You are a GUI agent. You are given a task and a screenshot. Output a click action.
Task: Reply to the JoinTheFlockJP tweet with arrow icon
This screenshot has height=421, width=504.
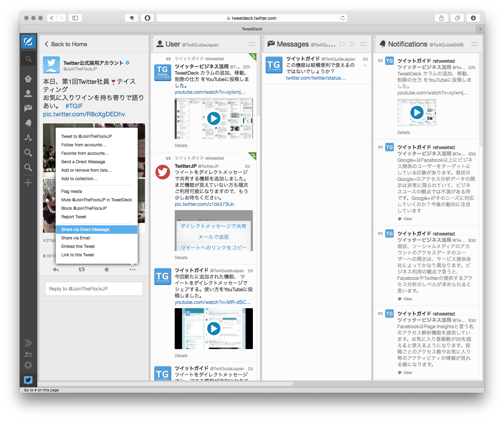(x=56, y=269)
